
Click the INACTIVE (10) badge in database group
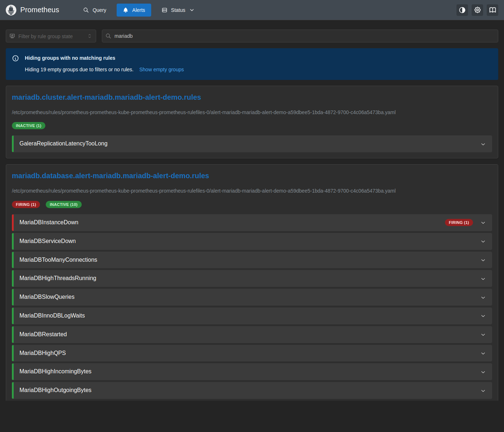coord(64,204)
